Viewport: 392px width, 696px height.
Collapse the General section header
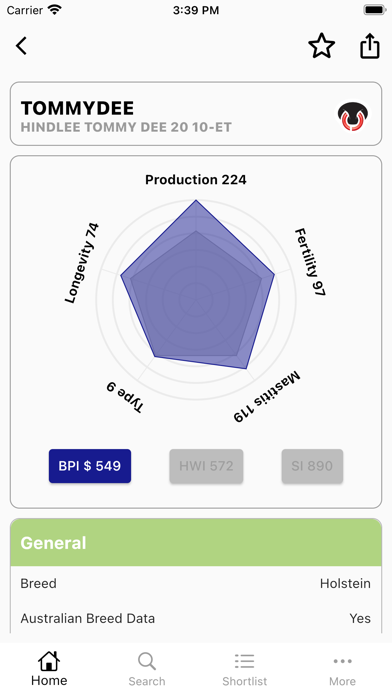(x=196, y=542)
